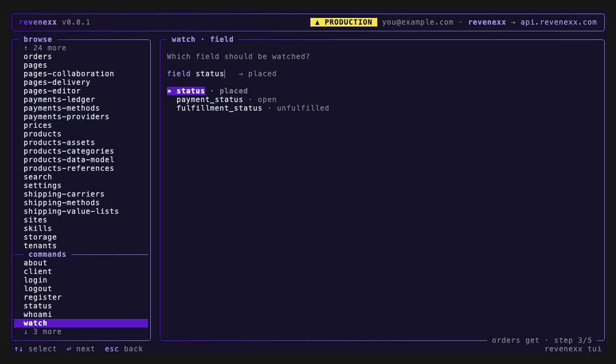Select sites in browse list
This screenshot has height=364, width=616.
coord(35,220)
